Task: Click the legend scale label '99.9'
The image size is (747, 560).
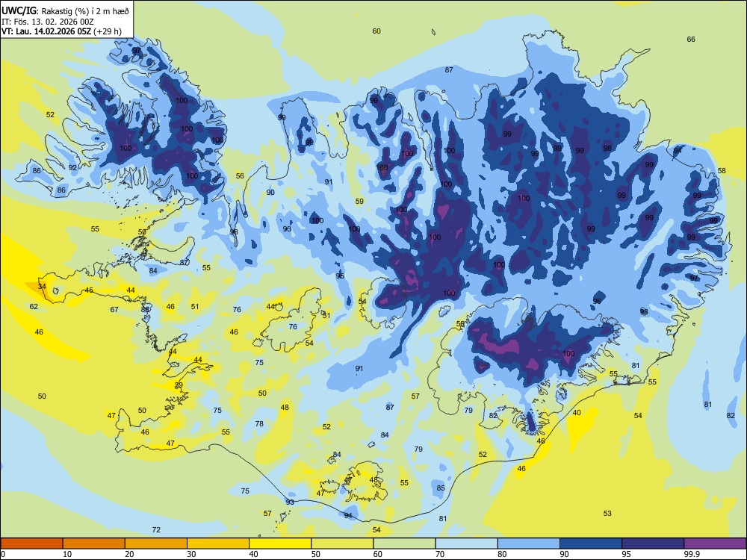Action: coord(692,554)
